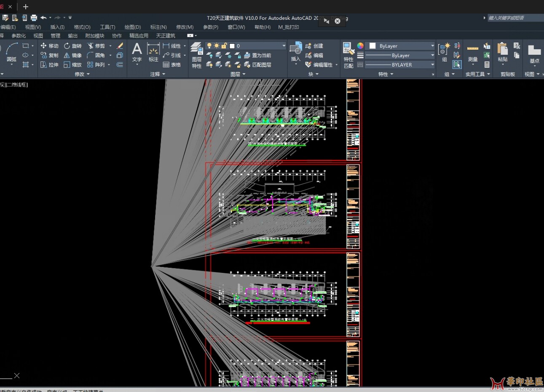The image size is (544, 392).
Task: Open the layer name dropdown showing 0
Action: coord(246,46)
